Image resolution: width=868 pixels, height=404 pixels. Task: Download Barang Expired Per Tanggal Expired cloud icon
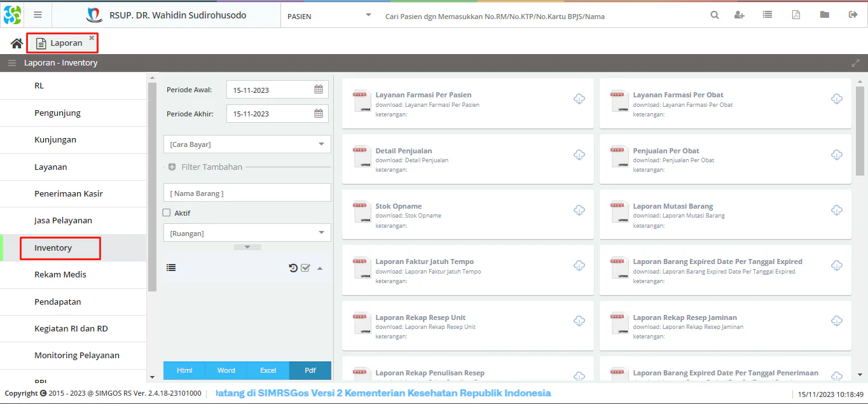coord(837,265)
